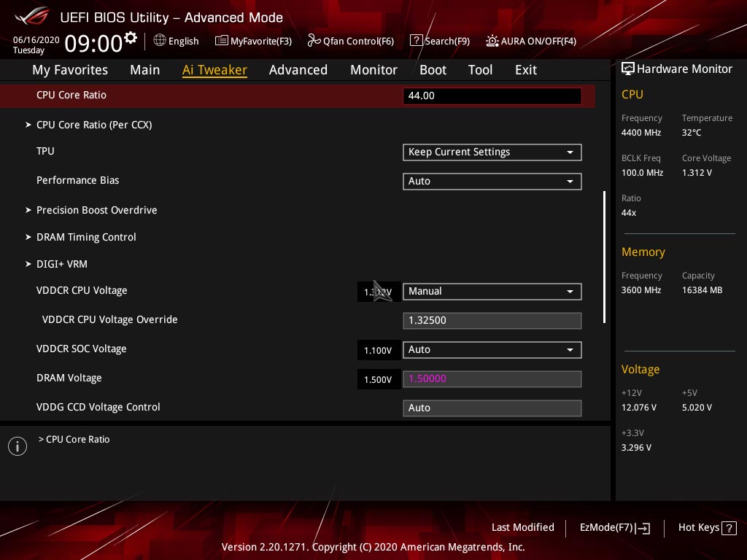Open VDDCR CPU Voltage Manual dropdown

coord(492,291)
